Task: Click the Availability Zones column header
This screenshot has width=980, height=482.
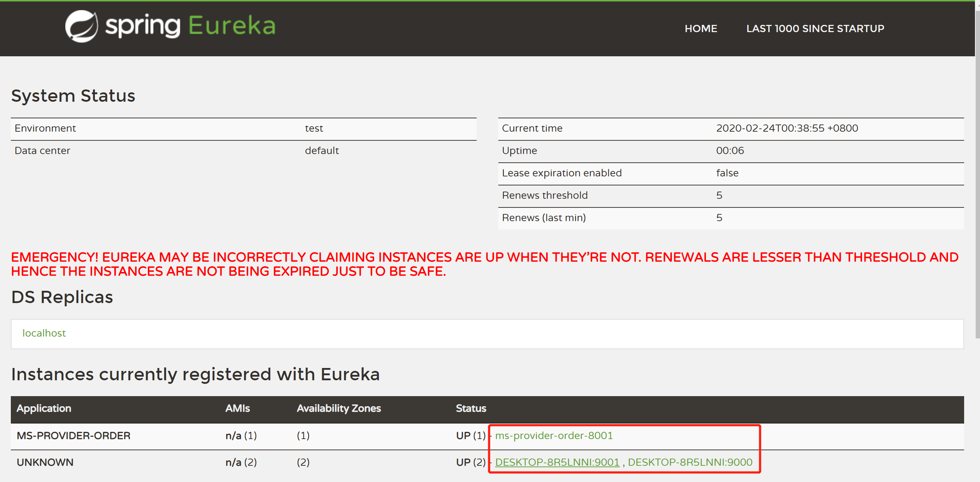Action: click(x=338, y=408)
